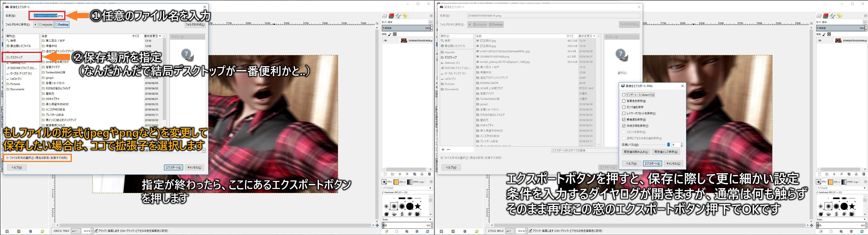The image size is (868, 235).
Task: Remove bookmark with the minus button
Action: click(448, 149)
